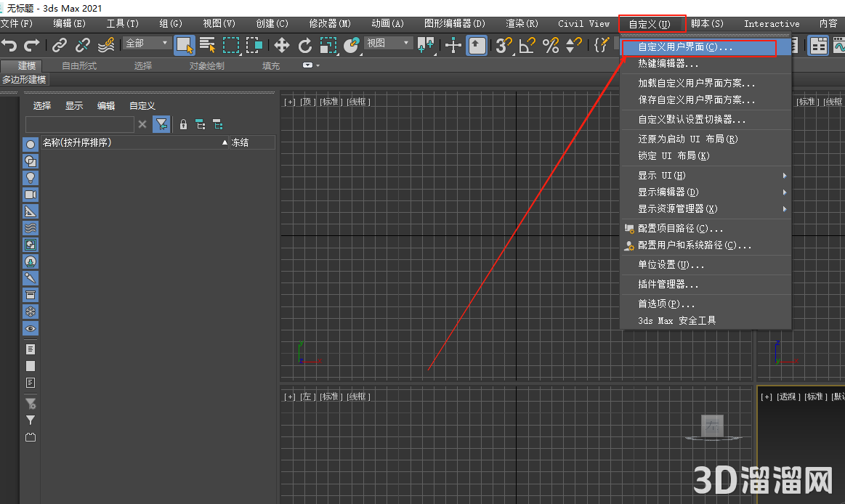The height and width of the screenshot is (504, 845).
Task: Toggle lights display in the scene explorer sidebar
Action: (x=31, y=177)
